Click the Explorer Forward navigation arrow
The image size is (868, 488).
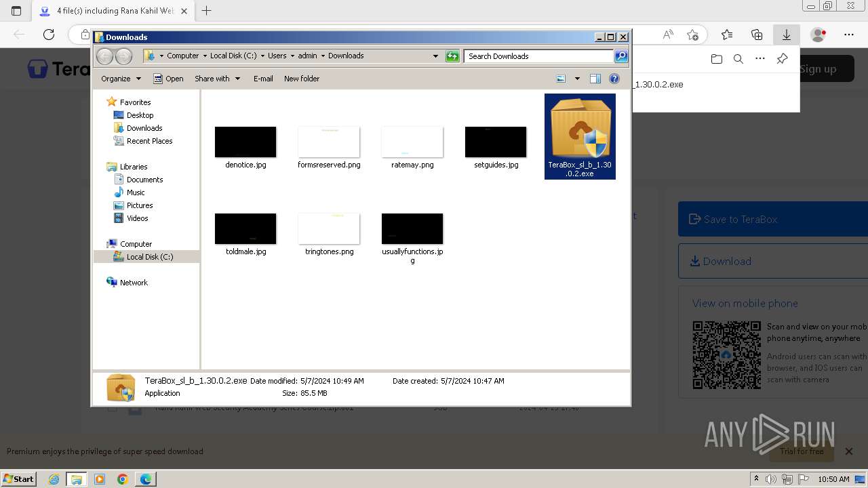pos(123,56)
